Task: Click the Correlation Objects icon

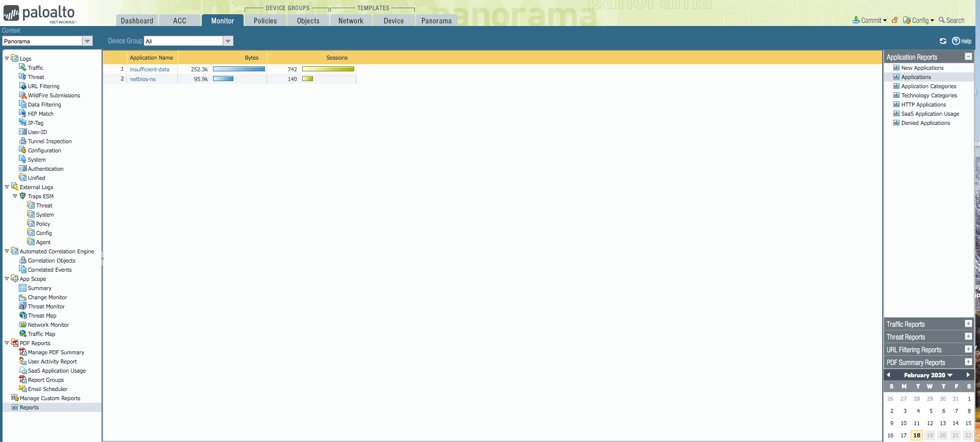Action: (x=22, y=260)
